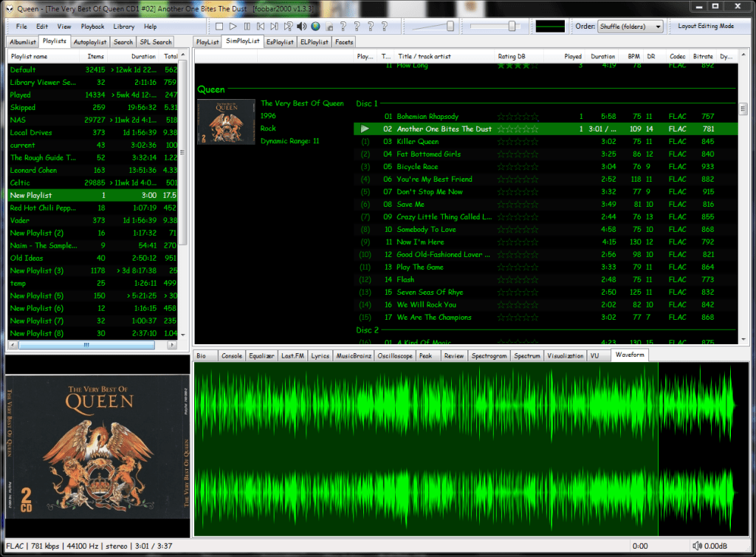The image size is (756, 557).
Task: Stop playback with the Stop button
Action: tap(219, 27)
